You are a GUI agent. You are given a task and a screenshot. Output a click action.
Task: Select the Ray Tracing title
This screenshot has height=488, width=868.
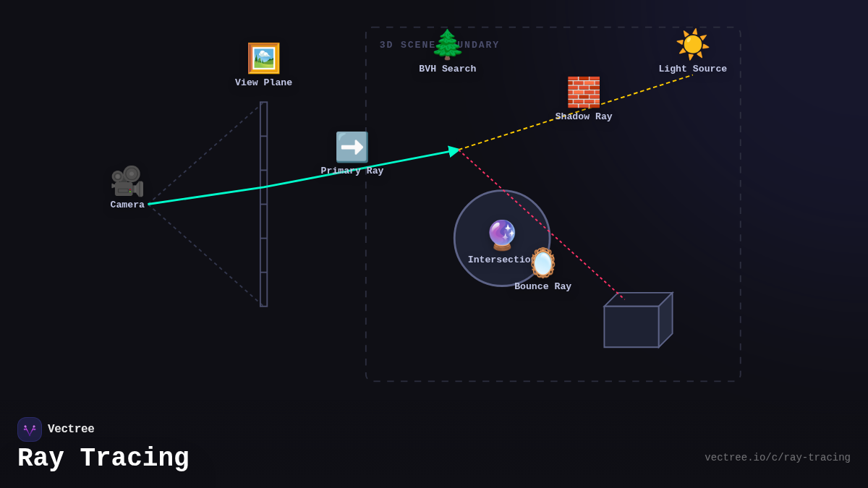coord(103,458)
